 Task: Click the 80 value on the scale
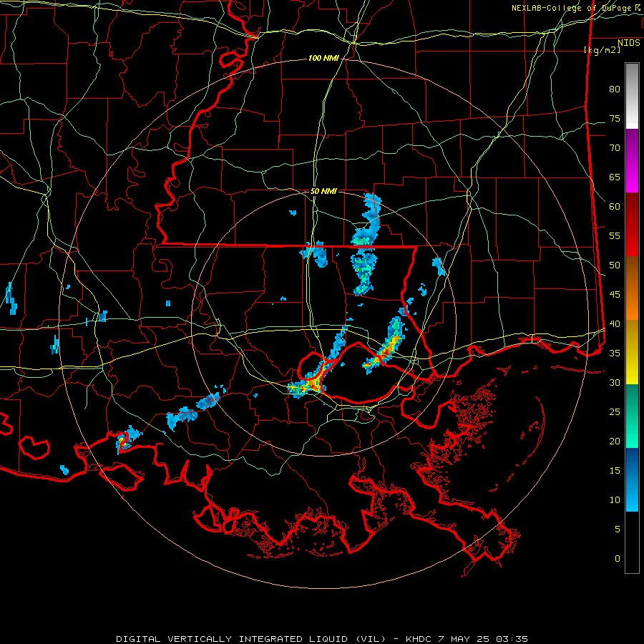click(615, 89)
